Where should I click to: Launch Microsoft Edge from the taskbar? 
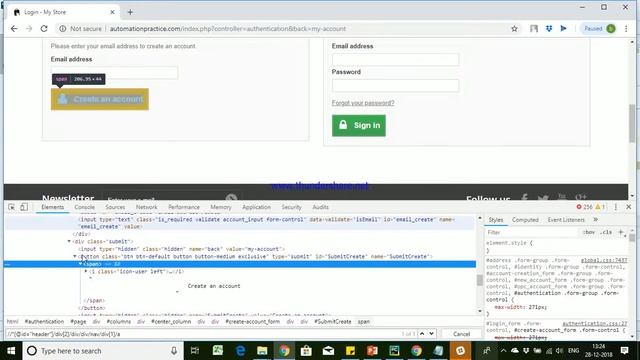tap(240, 351)
